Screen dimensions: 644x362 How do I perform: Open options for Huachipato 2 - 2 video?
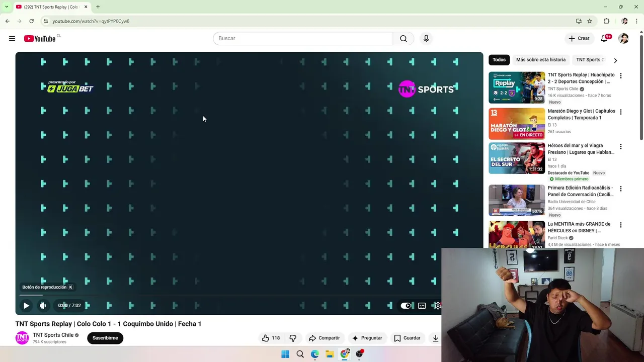pyautogui.click(x=620, y=76)
